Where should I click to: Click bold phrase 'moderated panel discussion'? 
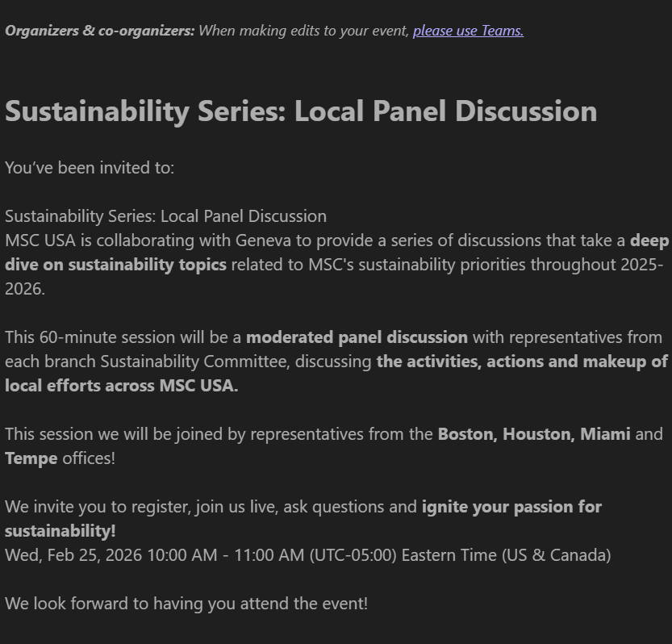click(357, 337)
